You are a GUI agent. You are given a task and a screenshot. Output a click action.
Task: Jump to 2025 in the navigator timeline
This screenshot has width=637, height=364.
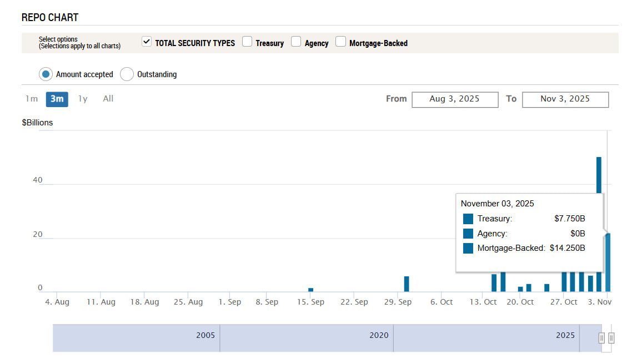pos(565,335)
